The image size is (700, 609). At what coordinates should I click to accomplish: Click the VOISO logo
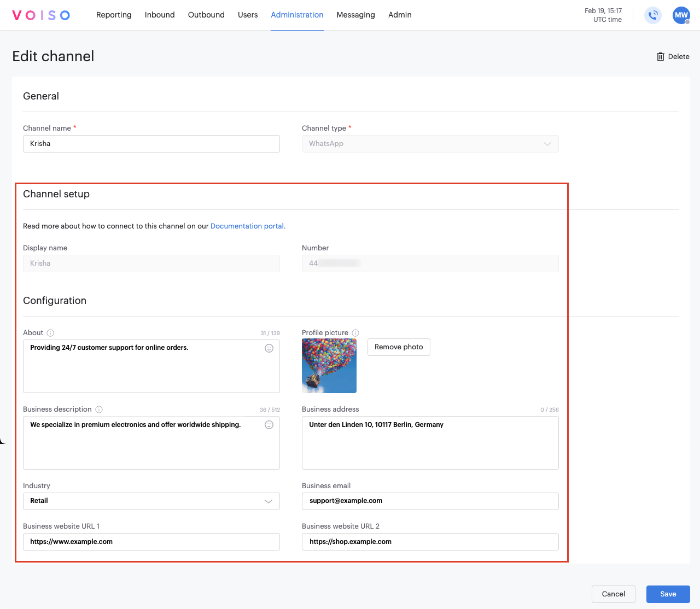click(41, 15)
